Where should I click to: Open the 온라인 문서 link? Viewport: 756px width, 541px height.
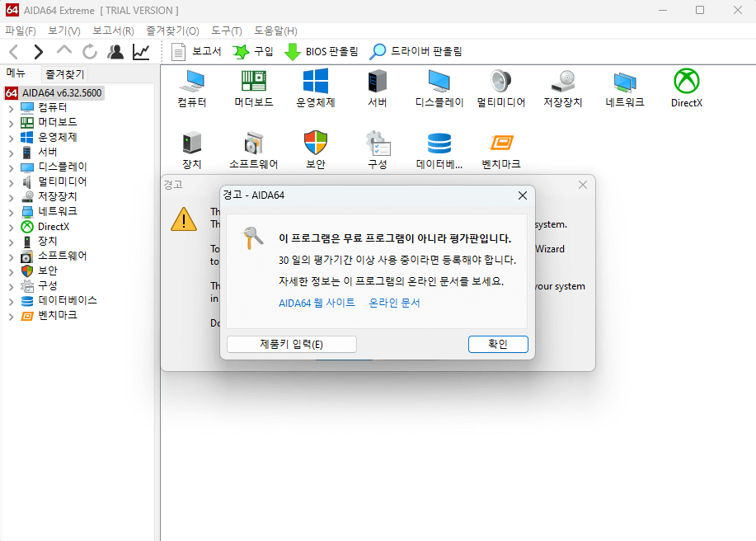394,303
